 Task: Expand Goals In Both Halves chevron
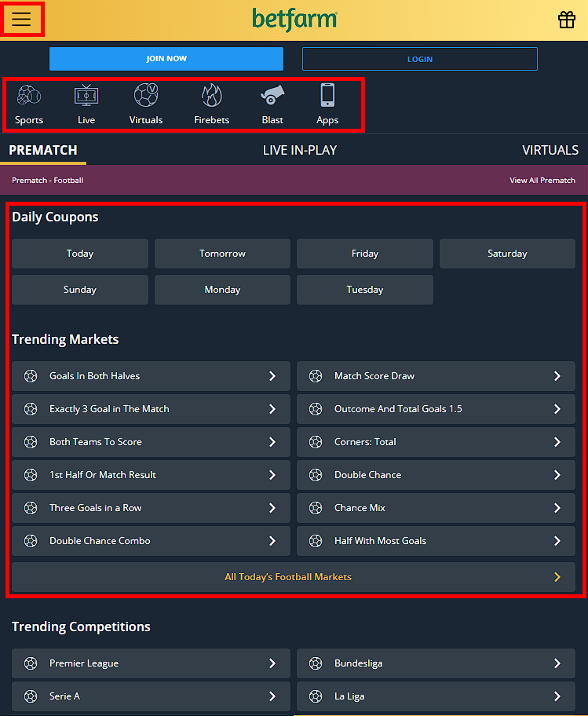272,376
